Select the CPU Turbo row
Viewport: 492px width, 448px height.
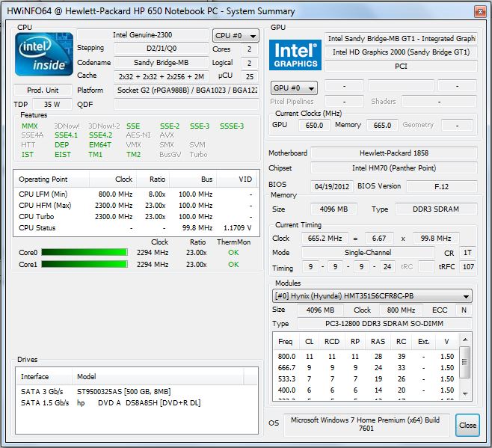click(136, 217)
